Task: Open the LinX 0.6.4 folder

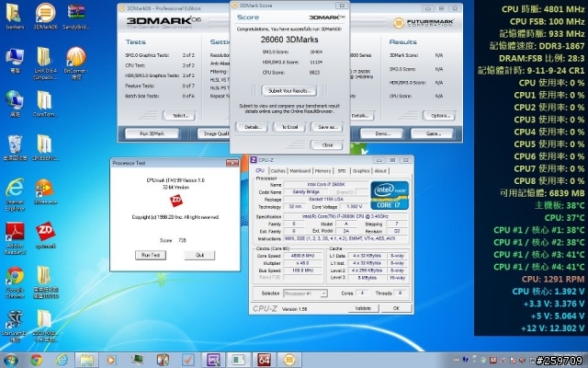Action: (45, 63)
